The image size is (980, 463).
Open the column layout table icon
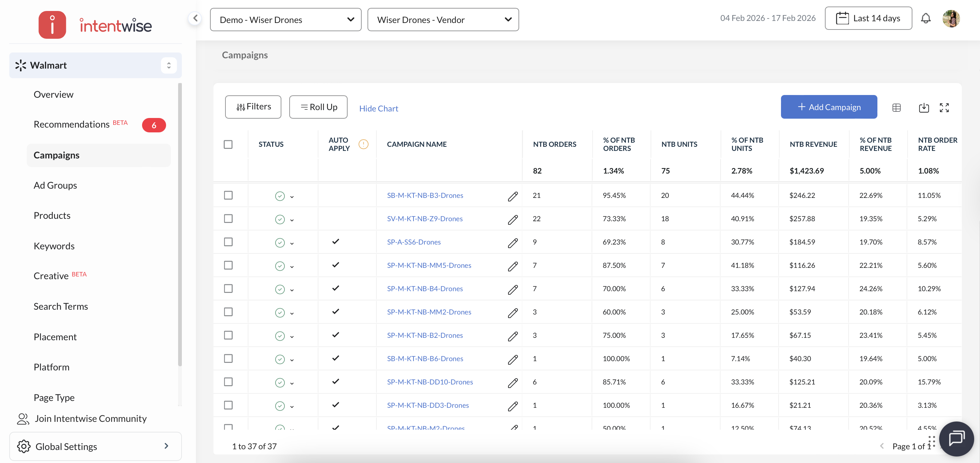coord(896,108)
